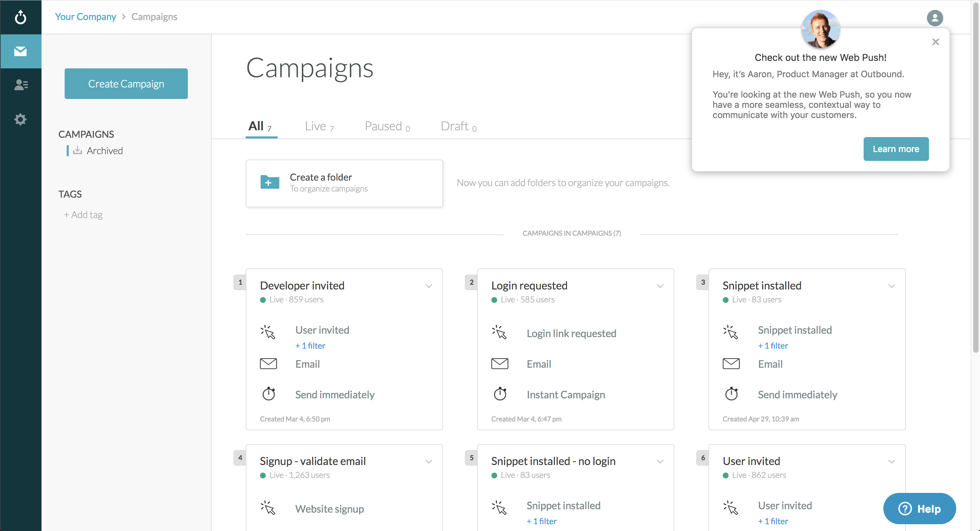This screenshot has height=531, width=980.
Task: Go to Your Company breadcrumb link
Action: (85, 17)
